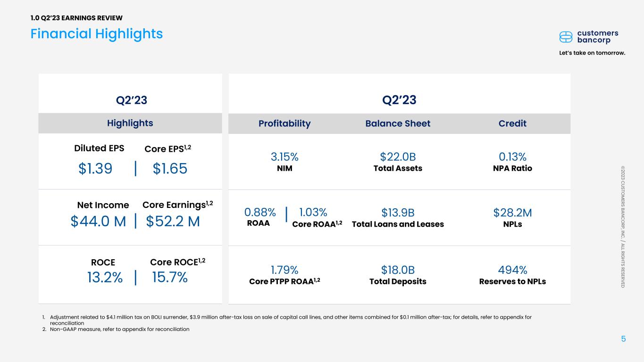The width and height of the screenshot is (644, 362).
Task: Click the slide page number 5
Action: [623, 339]
